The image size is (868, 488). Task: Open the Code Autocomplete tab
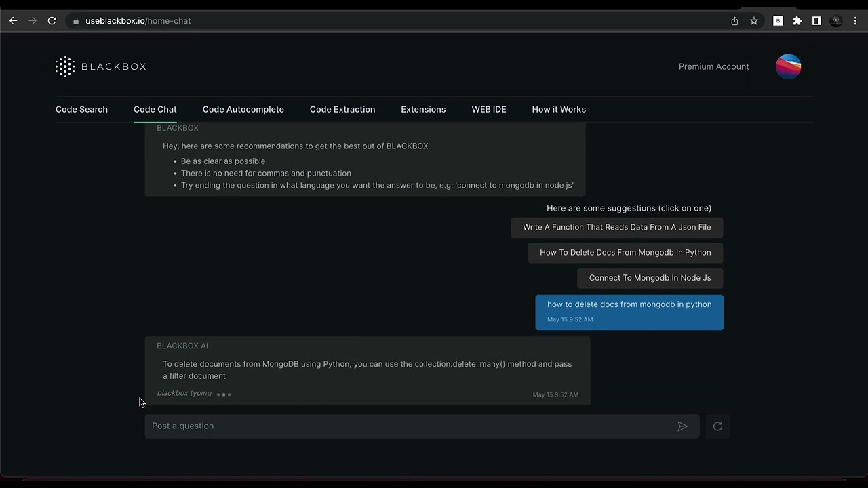[x=243, y=109]
